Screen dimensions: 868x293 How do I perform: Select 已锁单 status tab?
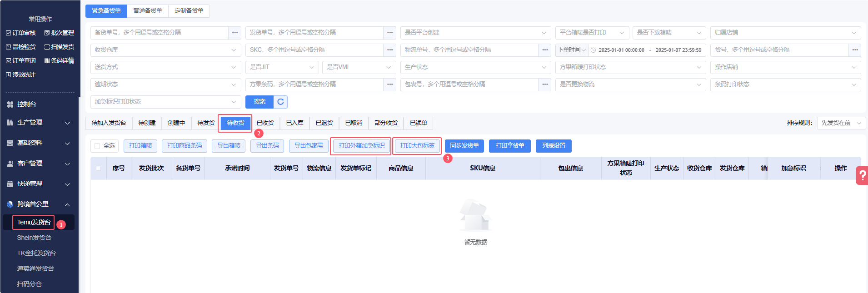[419, 123]
